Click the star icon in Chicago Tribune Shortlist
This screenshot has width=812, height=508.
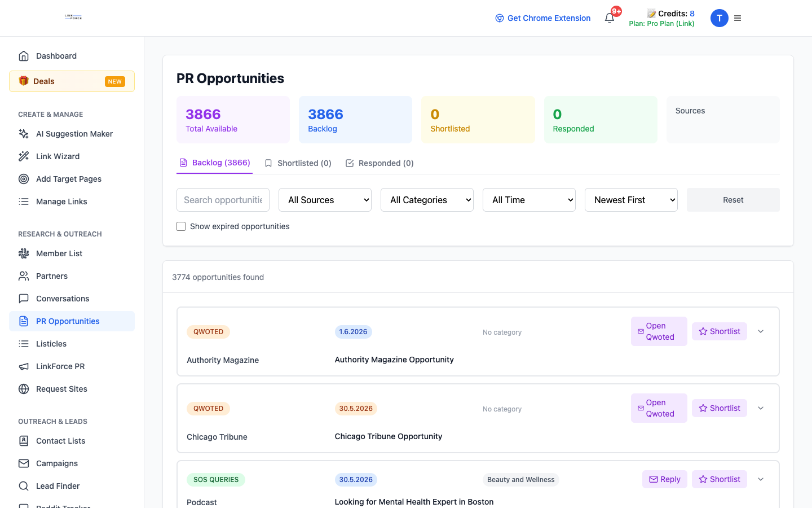point(703,408)
